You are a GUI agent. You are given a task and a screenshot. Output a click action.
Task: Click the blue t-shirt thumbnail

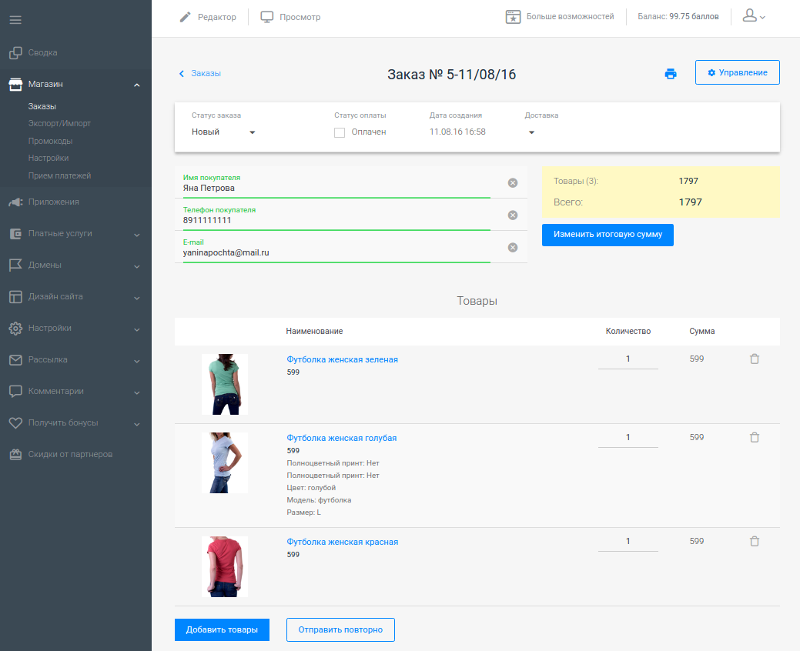[x=224, y=462]
